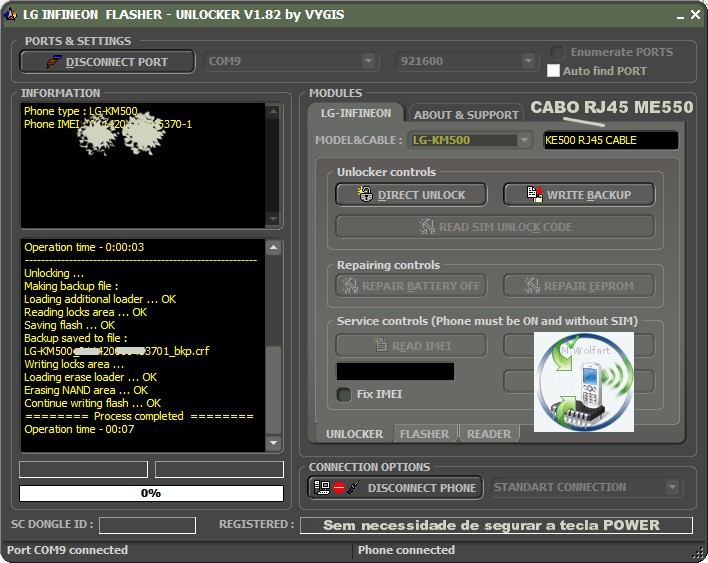This screenshot has height=563, width=708.
Task: Click the right empty status box above progress bar
Action: (219, 469)
